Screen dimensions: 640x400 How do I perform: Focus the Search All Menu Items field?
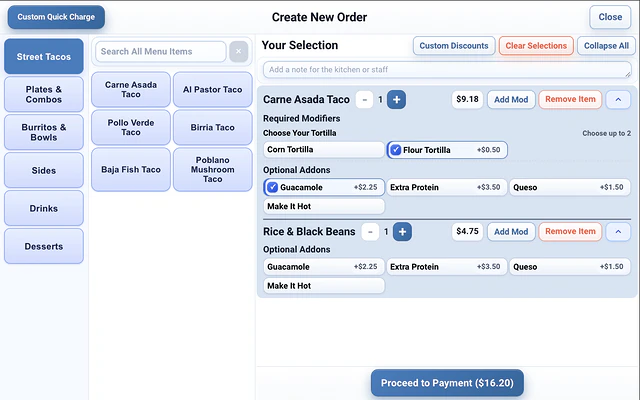[160, 51]
